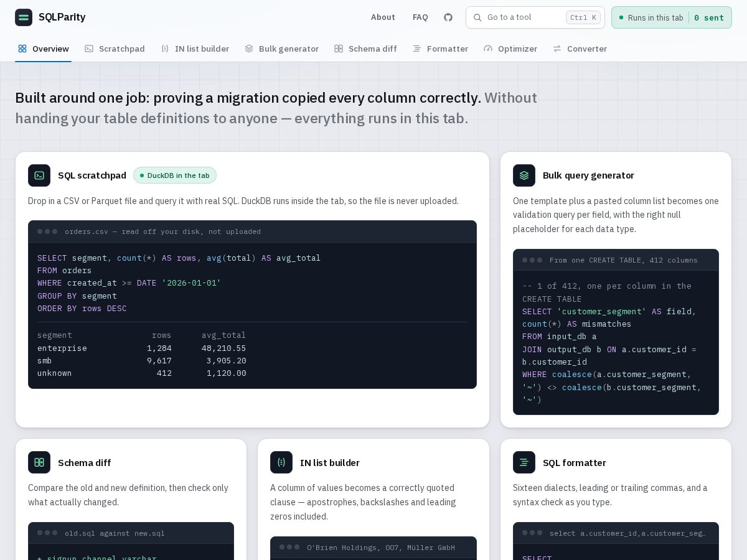Screen dimensions: 747x560
Task: Focus the Go to a tool search box
Action: tap(535, 17)
